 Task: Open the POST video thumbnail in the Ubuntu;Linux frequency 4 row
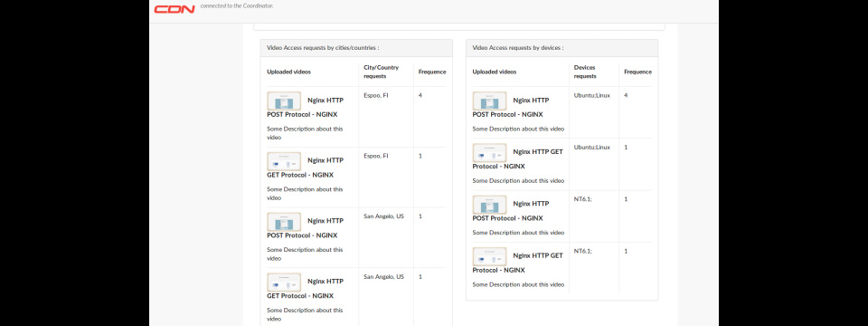tap(489, 101)
